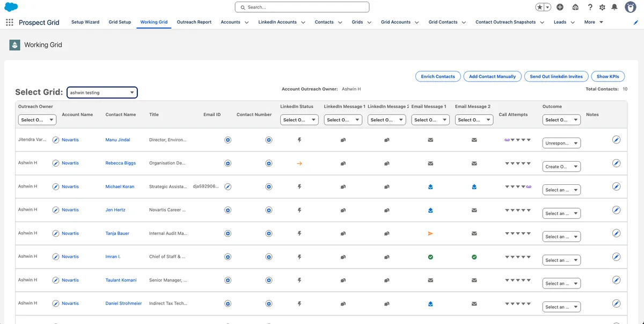Open the Grid Contacts navigation tab
The width and height of the screenshot is (644, 324).
click(443, 22)
